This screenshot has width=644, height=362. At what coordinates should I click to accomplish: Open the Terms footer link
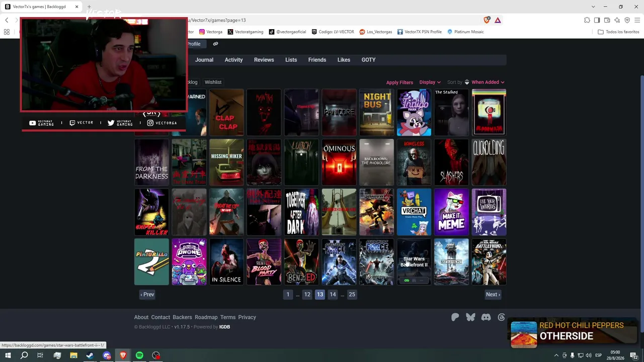(x=228, y=317)
